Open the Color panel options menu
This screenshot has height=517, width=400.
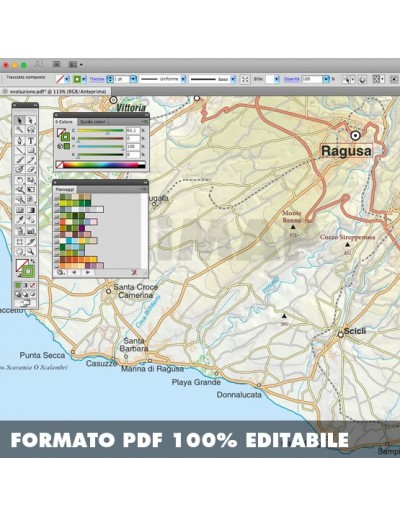tap(145, 122)
